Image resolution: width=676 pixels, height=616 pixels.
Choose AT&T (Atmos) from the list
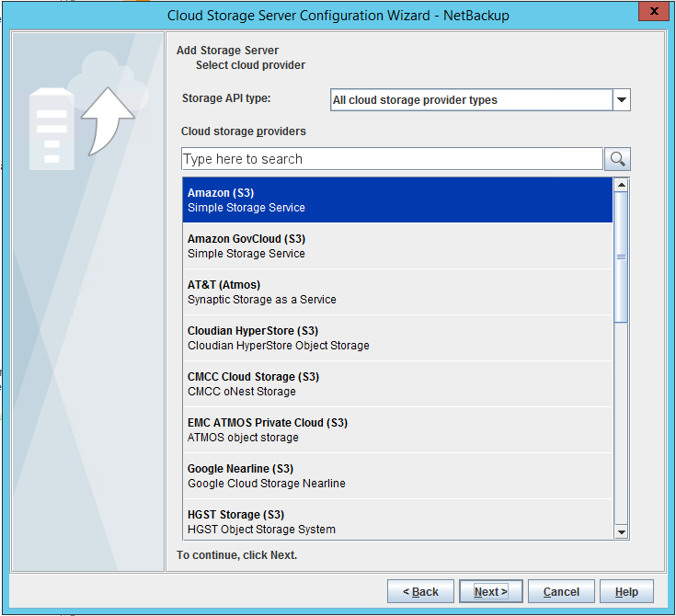coord(397,291)
